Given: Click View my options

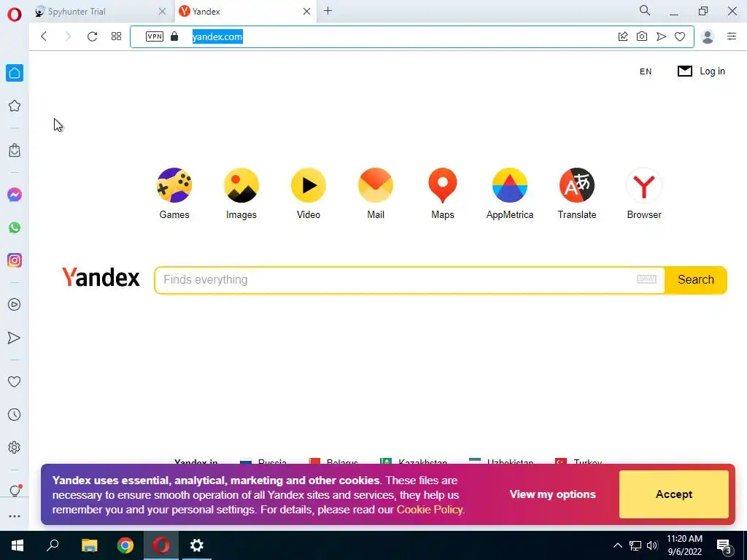Looking at the screenshot, I should (553, 494).
